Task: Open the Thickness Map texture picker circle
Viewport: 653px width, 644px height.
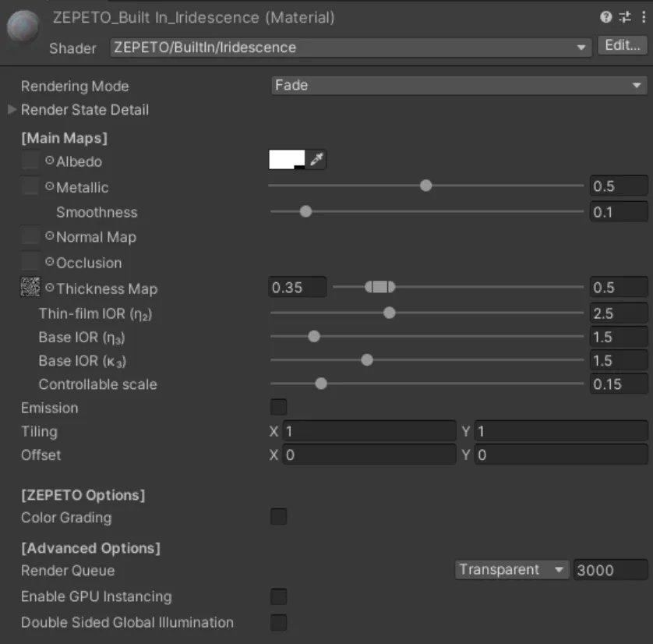Action: click(x=50, y=288)
